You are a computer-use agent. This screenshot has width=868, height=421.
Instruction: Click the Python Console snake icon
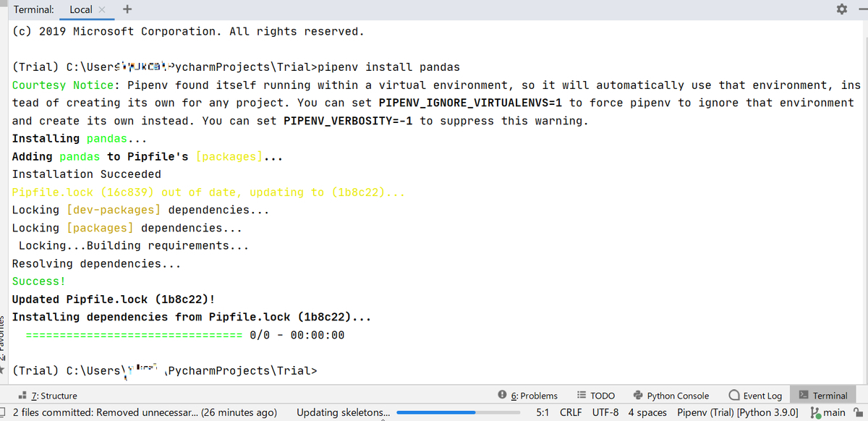click(x=638, y=395)
